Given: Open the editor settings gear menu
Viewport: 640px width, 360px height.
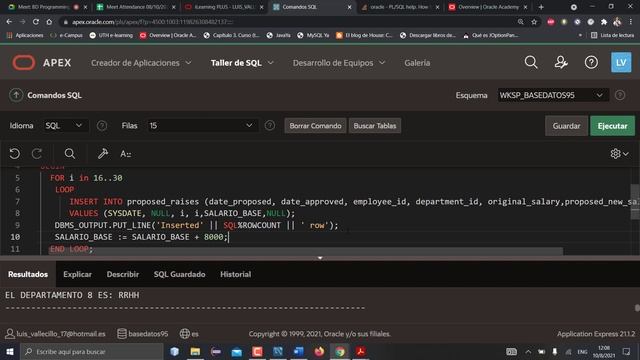Looking at the screenshot, I should pyautogui.click(x=619, y=153).
